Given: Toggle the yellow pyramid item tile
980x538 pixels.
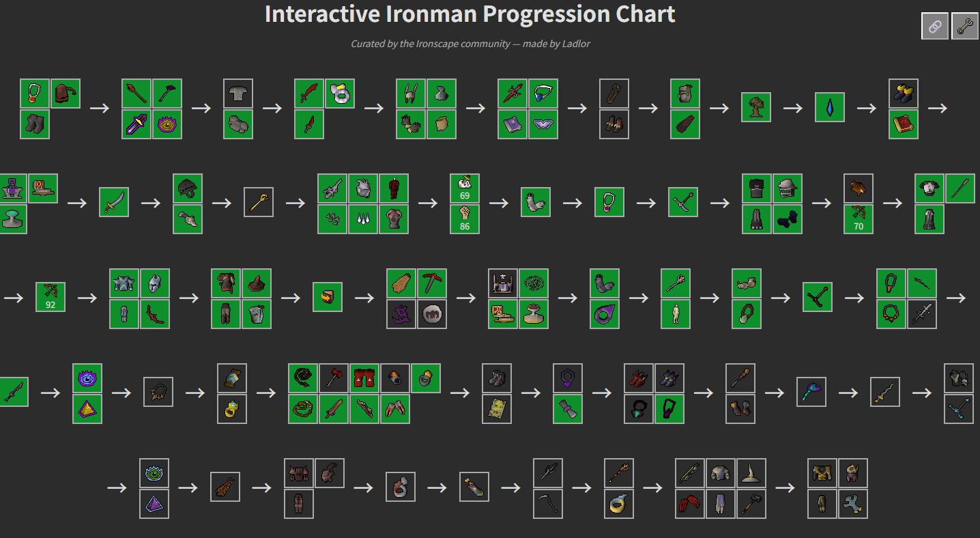Looking at the screenshot, I should (87, 409).
